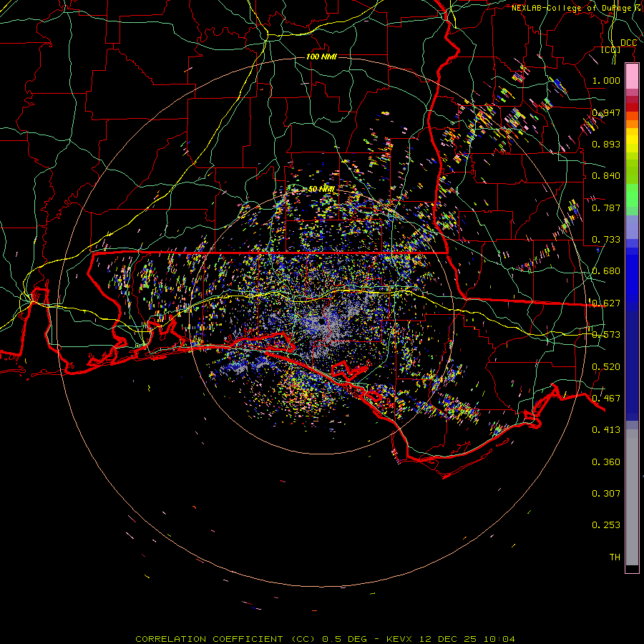
Task: Click the TH legend label
Action: coord(615,557)
